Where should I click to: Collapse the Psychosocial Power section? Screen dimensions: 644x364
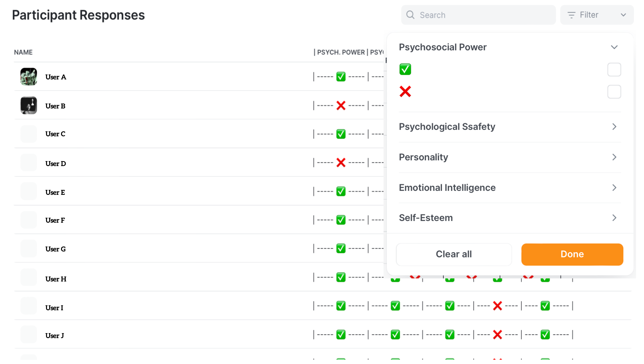click(614, 47)
